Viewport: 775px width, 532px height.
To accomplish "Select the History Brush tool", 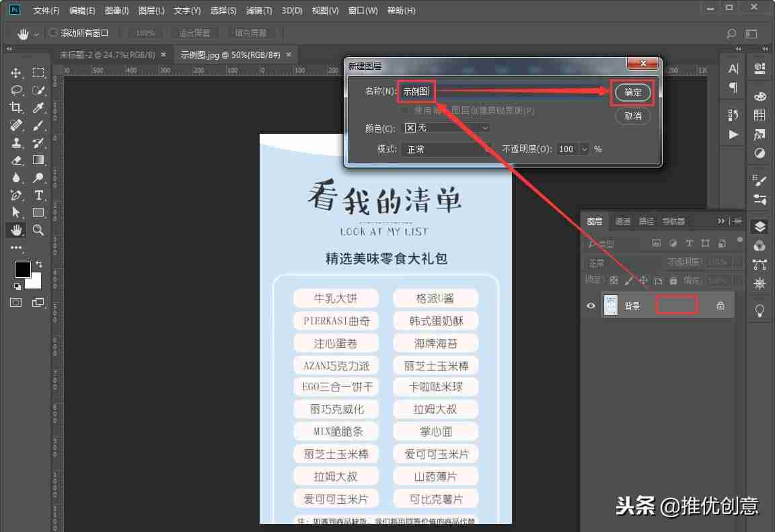I will (x=38, y=143).
